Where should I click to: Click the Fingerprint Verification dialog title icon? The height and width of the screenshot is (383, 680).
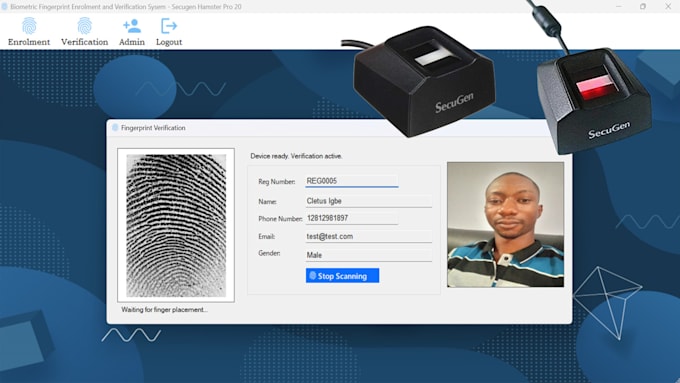click(115, 128)
